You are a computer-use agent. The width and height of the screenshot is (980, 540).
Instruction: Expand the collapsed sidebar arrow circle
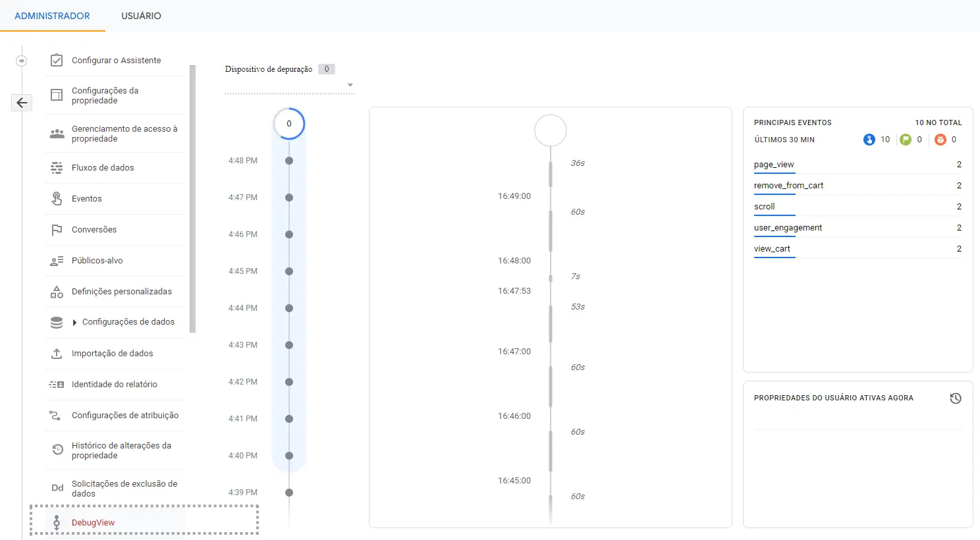coord(22,61)
